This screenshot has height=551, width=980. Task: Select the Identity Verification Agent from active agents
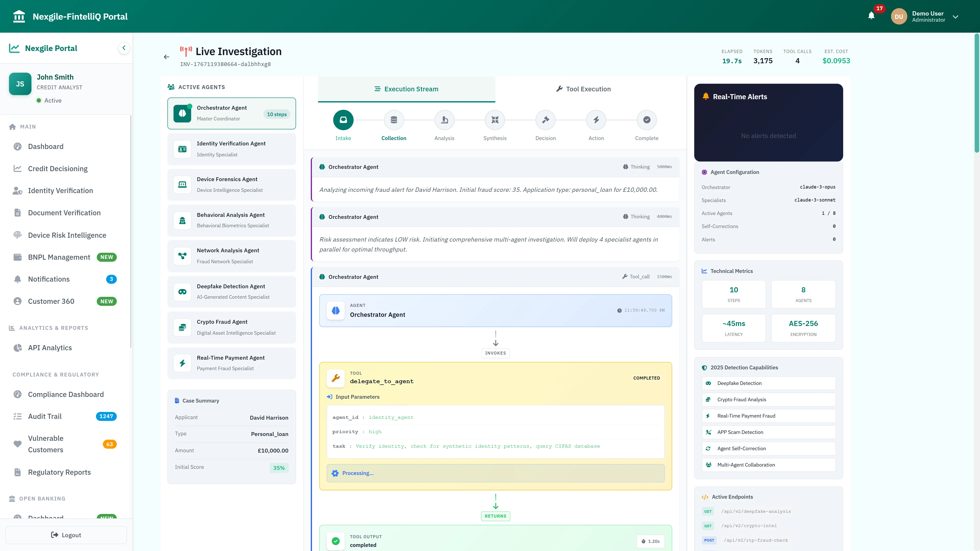coord(231,149)
